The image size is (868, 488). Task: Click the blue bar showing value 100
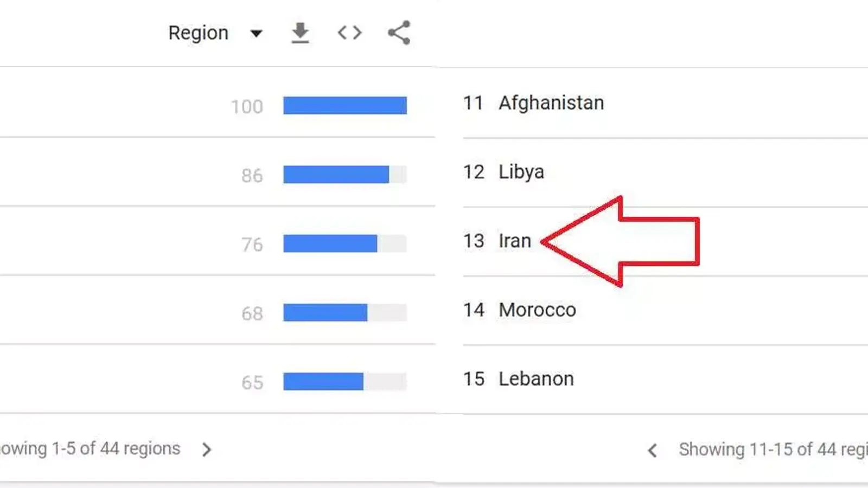tap(344, 106)
